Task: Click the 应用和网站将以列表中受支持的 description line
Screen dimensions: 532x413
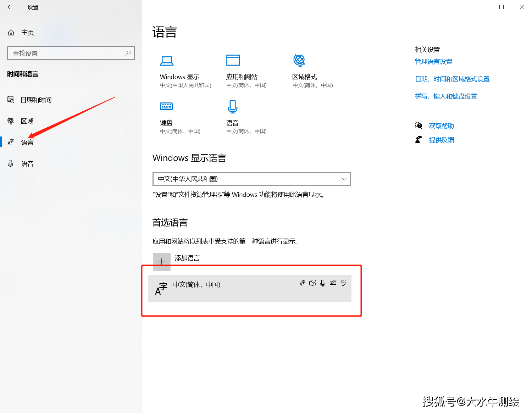Action: (x=226, y=241)
